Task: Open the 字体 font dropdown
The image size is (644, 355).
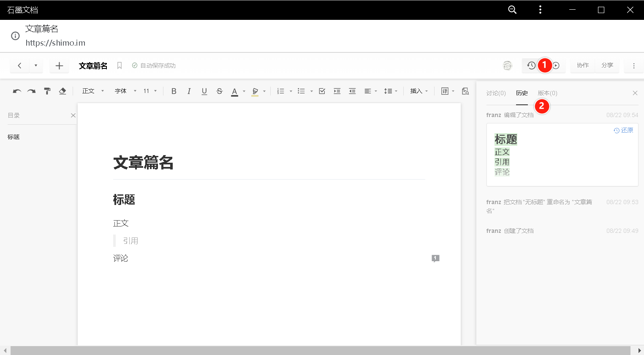Action: (x=125, y=91)
